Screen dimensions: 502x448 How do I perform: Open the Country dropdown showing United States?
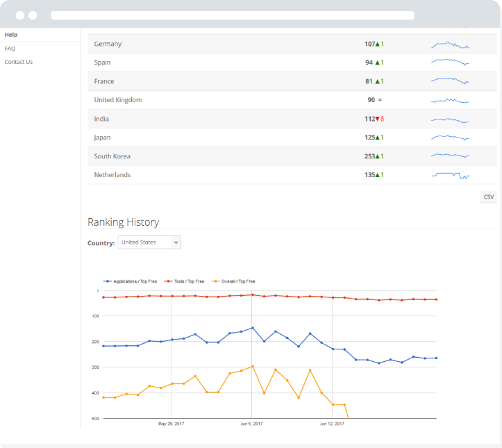click(149, 242)
